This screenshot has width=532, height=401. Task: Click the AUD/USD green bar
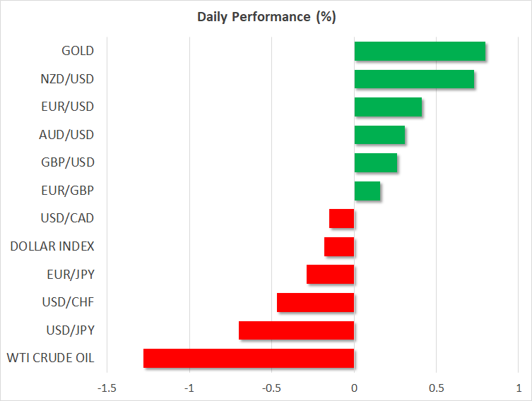379,134
